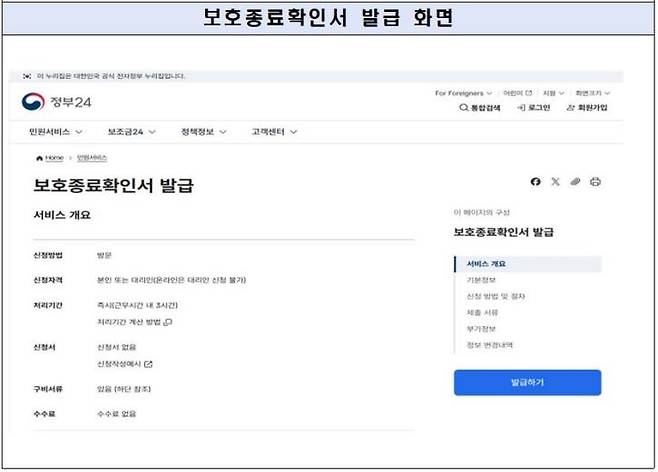
Task: Open 정책정보 menu
Action: click(204, 132)
